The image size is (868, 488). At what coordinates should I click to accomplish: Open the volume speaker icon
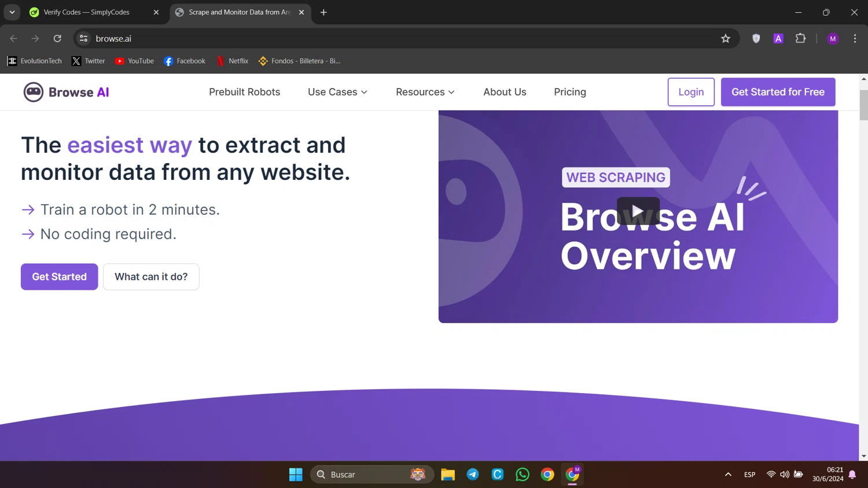pyautogui.click(x=785, y=475)
